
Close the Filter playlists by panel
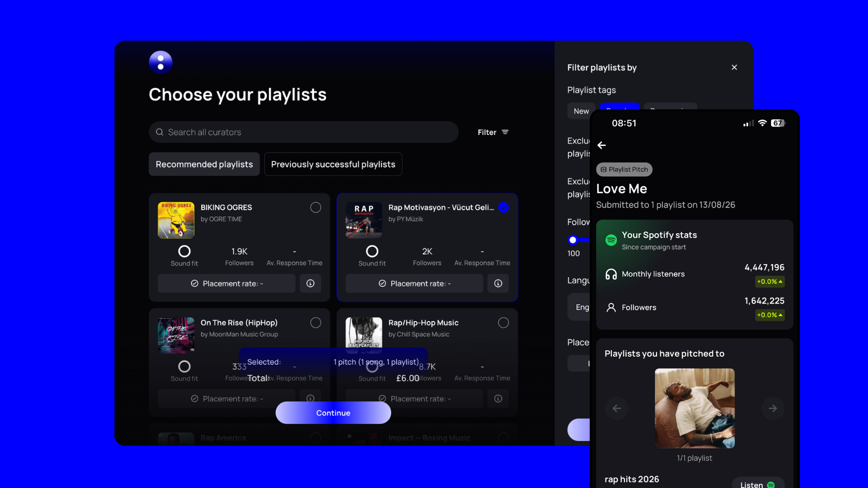[734, 67]
